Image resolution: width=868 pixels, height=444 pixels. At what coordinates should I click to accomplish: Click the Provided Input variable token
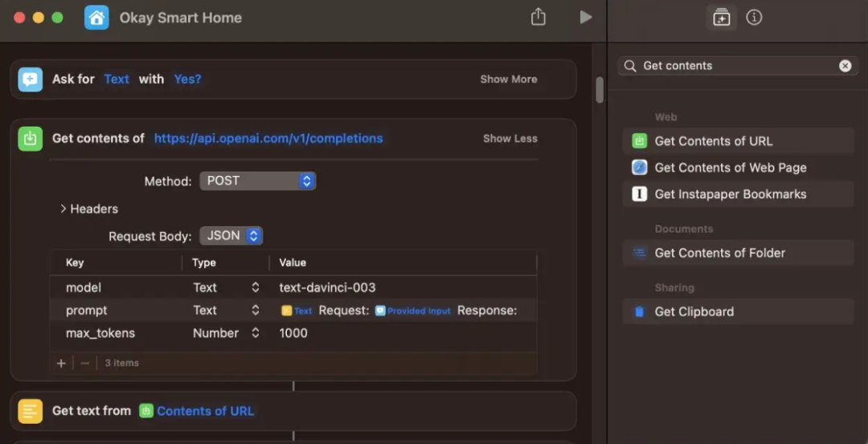click(x=413, y=311)
